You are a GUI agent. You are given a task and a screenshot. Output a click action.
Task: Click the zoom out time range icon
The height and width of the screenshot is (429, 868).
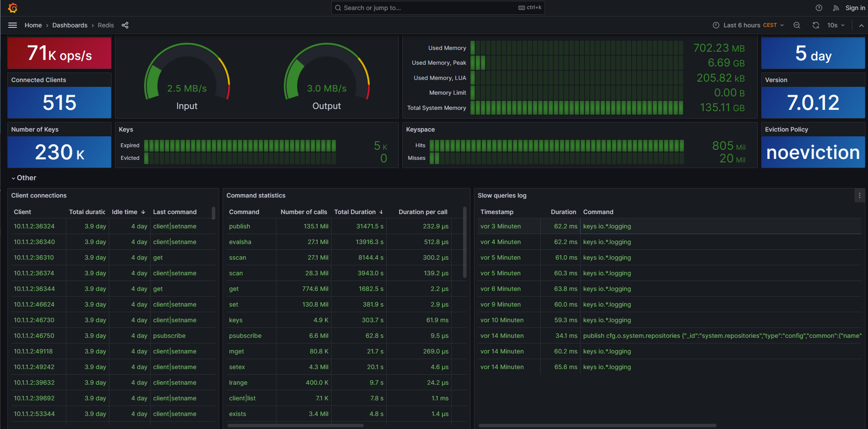[x=797, y=25]
